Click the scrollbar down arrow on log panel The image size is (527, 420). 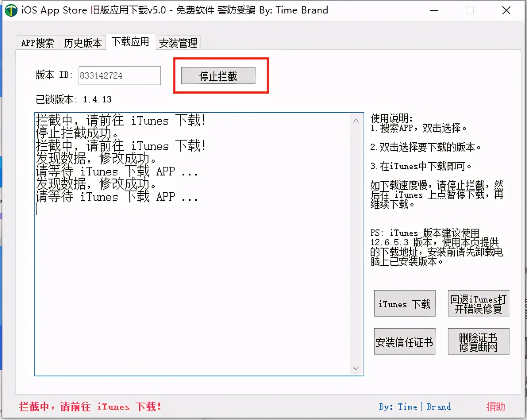pyautogui.click(x=356, y=368)
